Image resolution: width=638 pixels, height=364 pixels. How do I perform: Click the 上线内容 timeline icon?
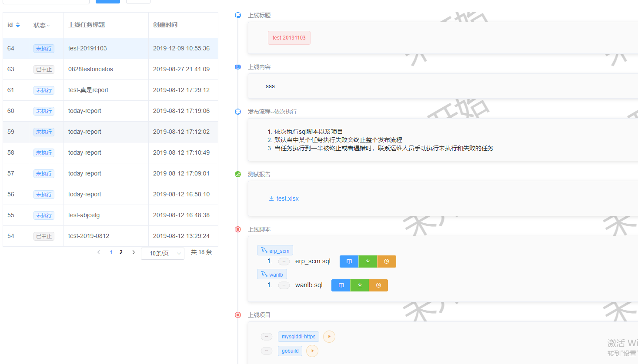pos(238,67)
